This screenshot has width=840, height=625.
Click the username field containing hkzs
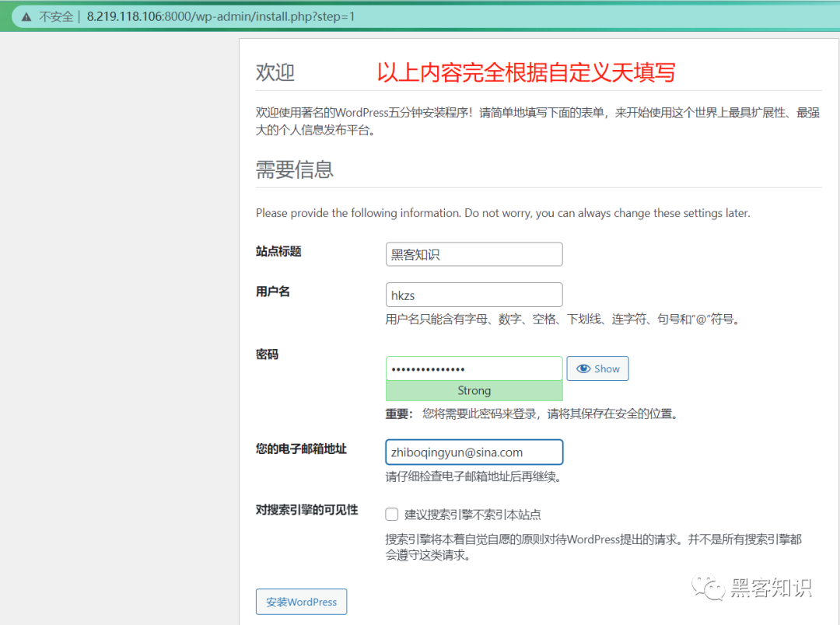click(x=474, y=295)
